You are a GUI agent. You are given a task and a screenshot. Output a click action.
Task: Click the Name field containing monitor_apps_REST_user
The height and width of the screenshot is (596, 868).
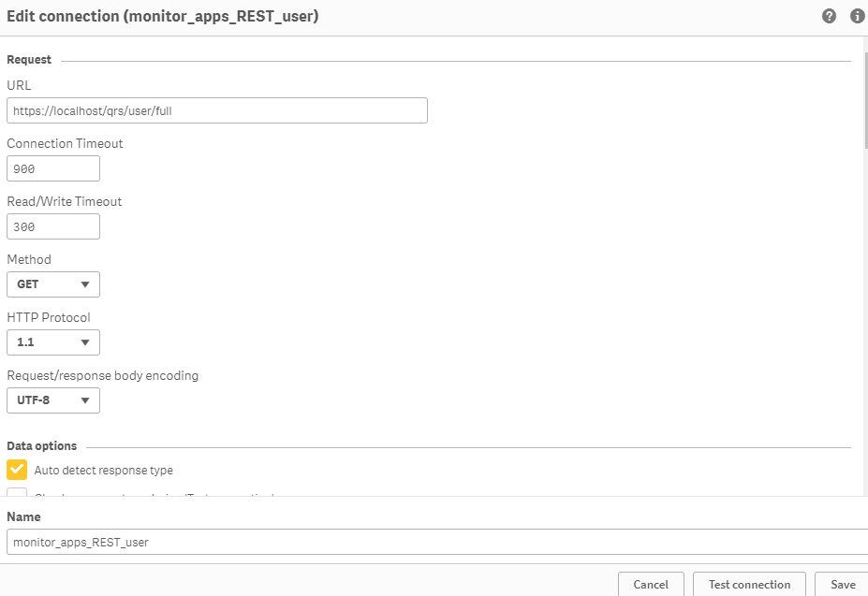pyautogui.click(x=435, y=542)
